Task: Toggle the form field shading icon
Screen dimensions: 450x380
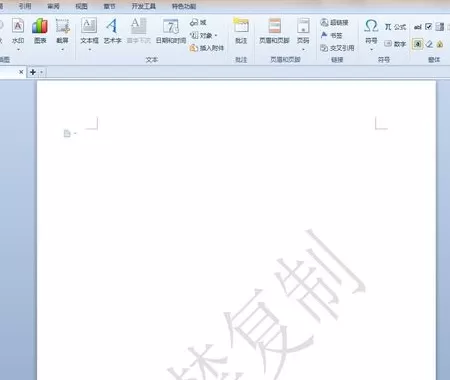Action: (x=418, y=44)
